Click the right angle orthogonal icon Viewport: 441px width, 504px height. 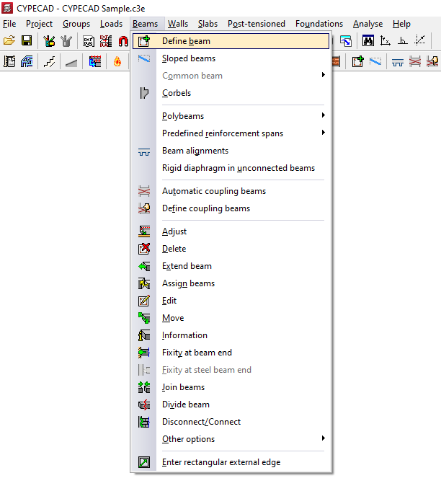click(x=403, y=41)
